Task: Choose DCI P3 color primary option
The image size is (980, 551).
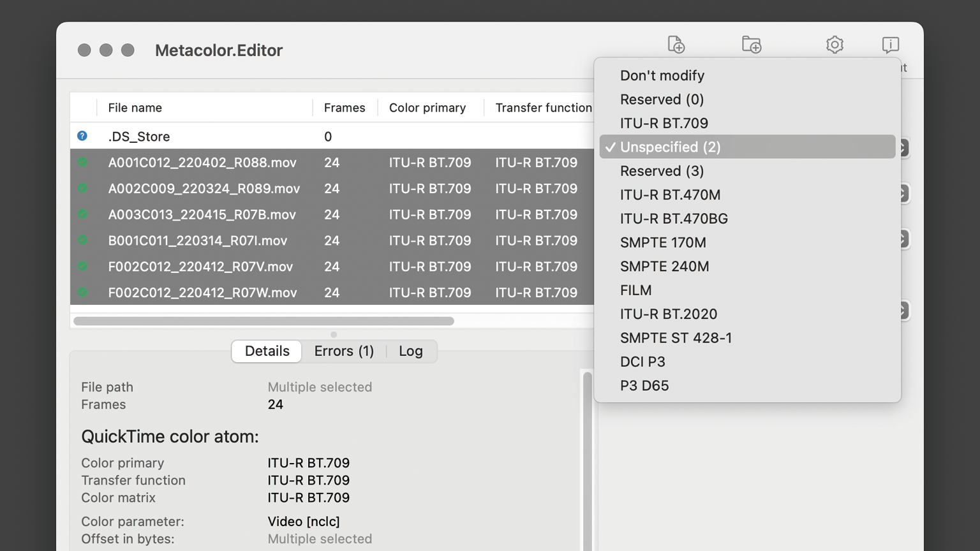Action: (642, 362)
